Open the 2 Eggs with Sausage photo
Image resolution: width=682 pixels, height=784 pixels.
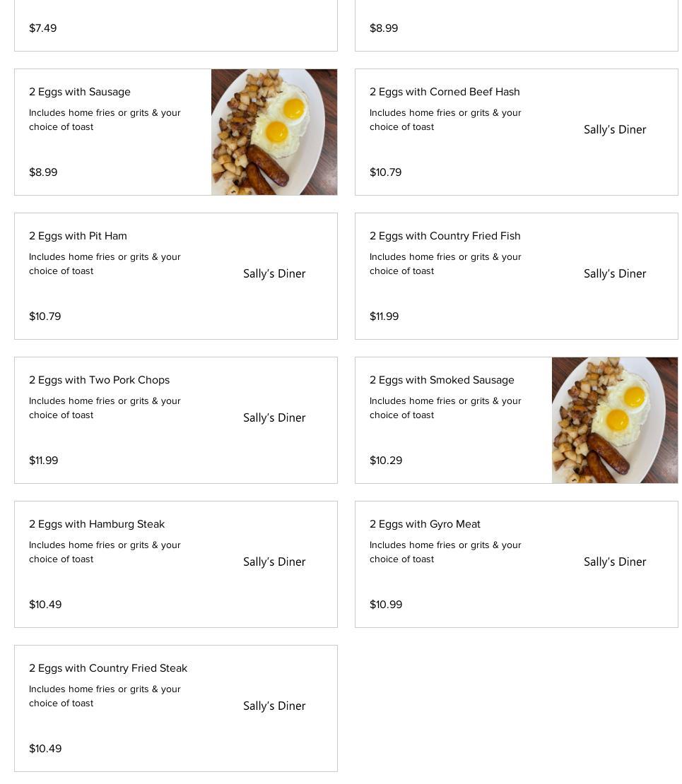coord(274,132)
